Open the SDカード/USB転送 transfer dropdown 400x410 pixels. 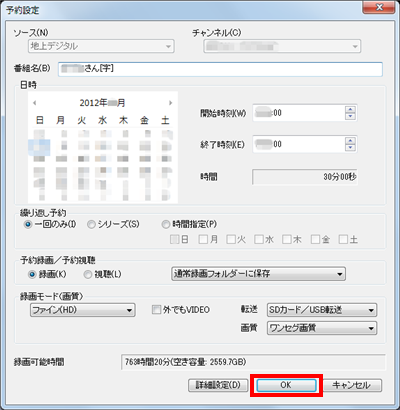coord(322,310)
